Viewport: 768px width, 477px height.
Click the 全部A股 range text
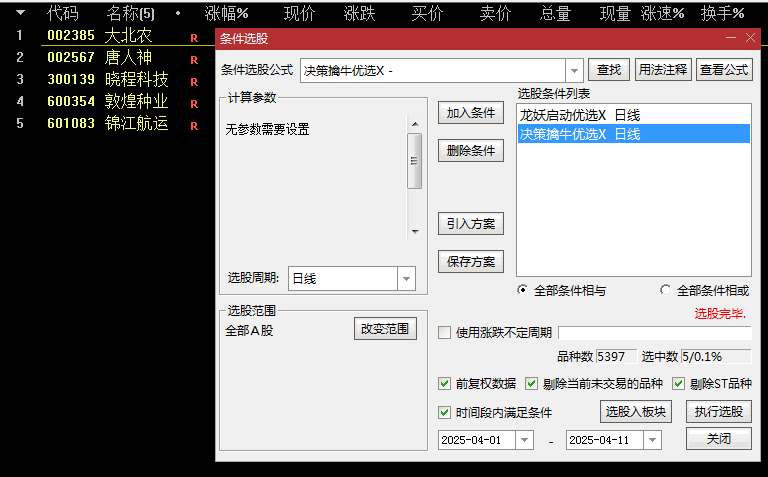(x=249, y=331)
